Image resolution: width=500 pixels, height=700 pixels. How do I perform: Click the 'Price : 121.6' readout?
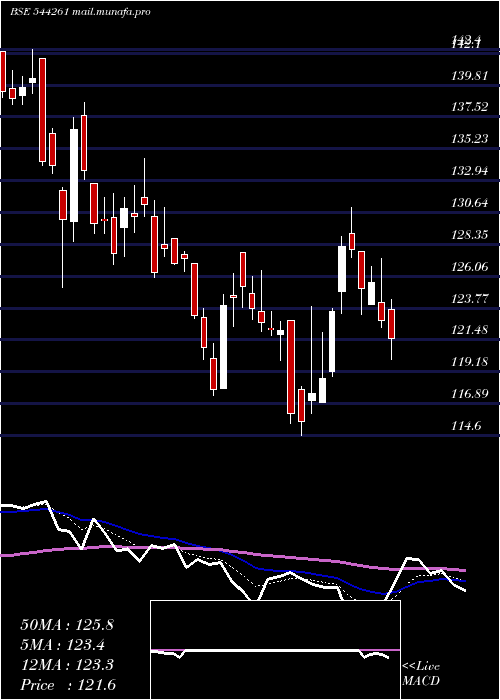[68, 685]
